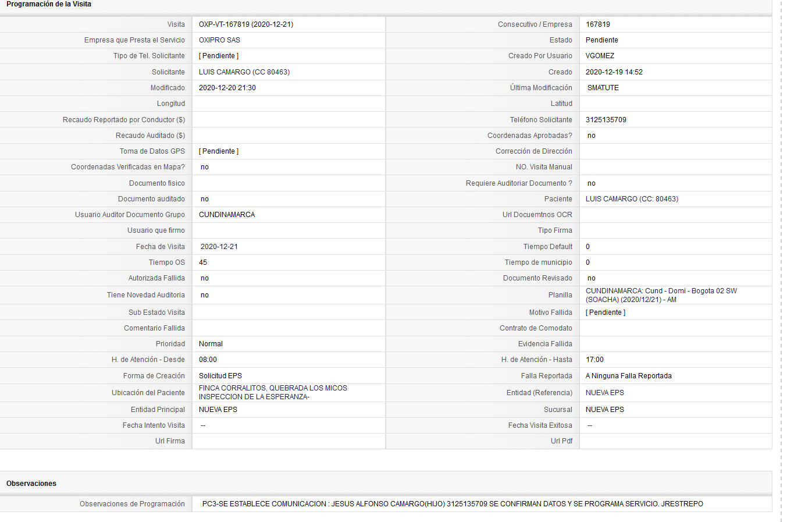Screen dimensions: 812x522
Task: Click Entidad (Referencia) value NUEVA EPS
Action: coord(605,393)
